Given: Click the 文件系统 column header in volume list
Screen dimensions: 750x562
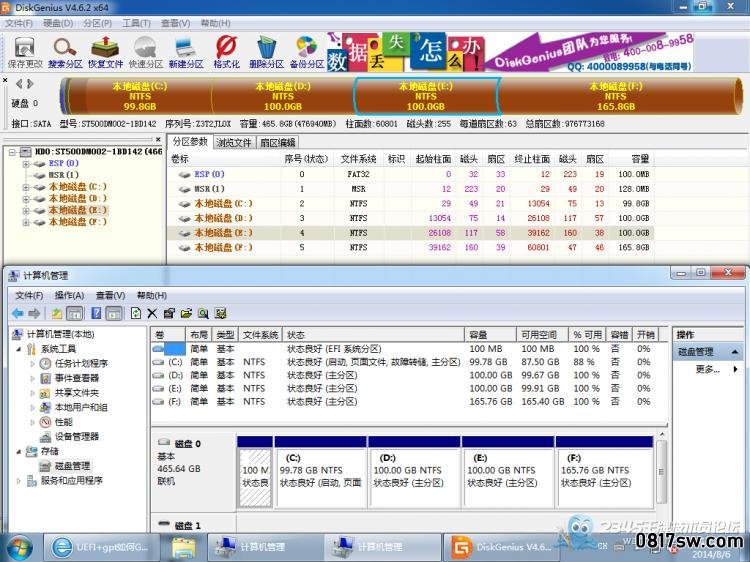Looking at the screenshot, I should coord(260,334).
